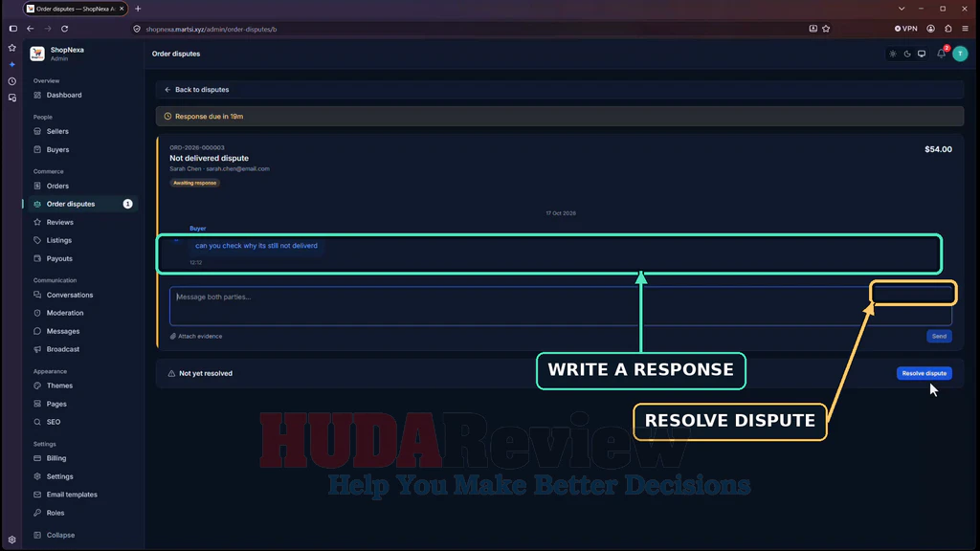980x551 pixels.
Task: Open Pages section
Action: (56, 404)
